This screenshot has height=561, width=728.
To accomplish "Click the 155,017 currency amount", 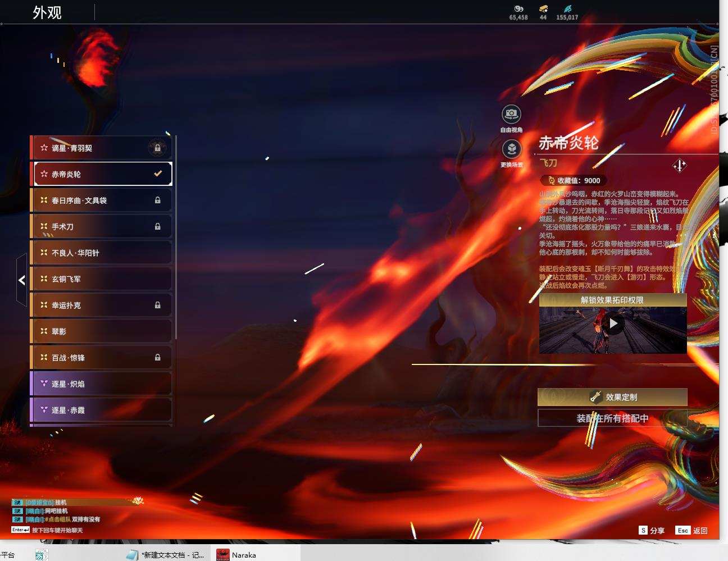I will tap(567, 17).
